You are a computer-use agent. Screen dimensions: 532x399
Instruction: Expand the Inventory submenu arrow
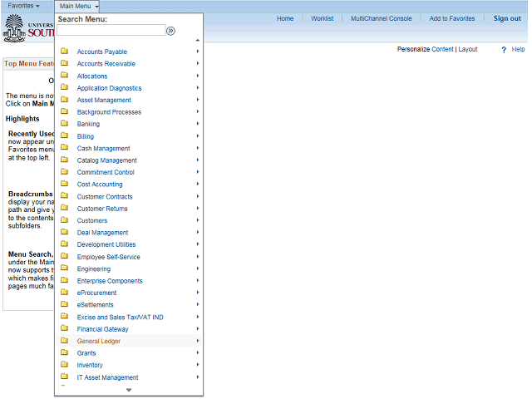[198, 364]
